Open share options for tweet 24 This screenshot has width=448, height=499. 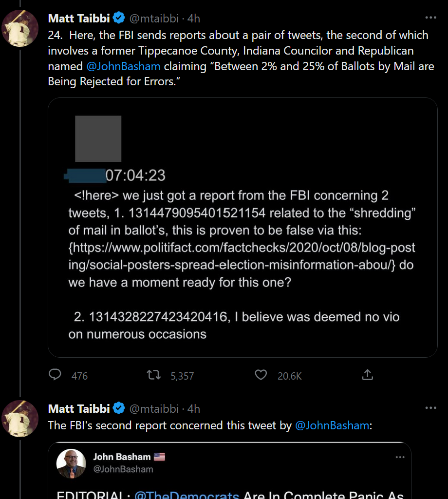(x=368, y=375)
